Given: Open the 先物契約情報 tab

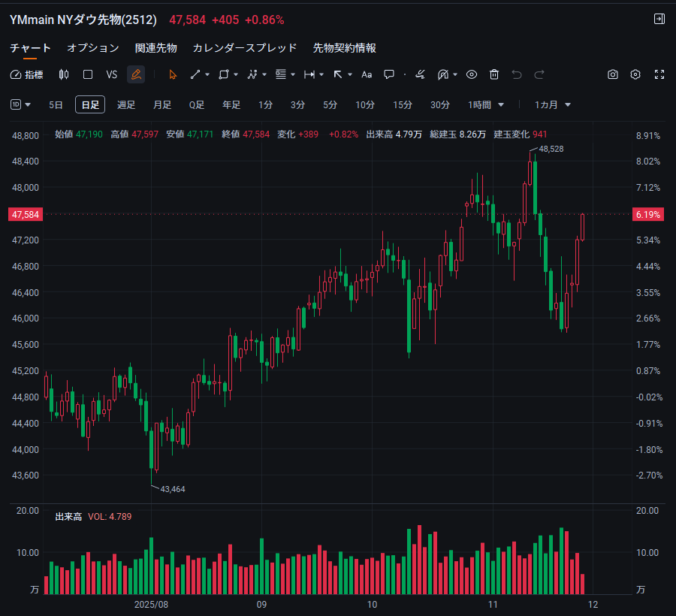Looking at the screenshot, I should (x=345, y=47).
